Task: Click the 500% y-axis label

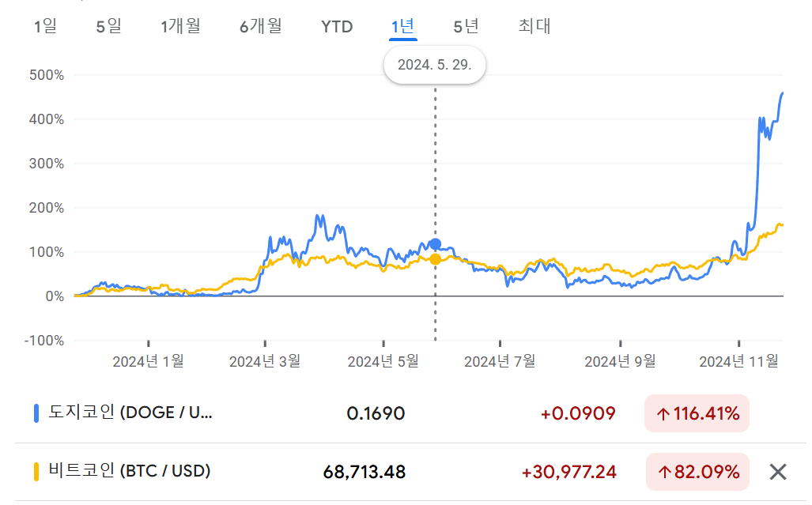Action: click(x=47, y=75)
